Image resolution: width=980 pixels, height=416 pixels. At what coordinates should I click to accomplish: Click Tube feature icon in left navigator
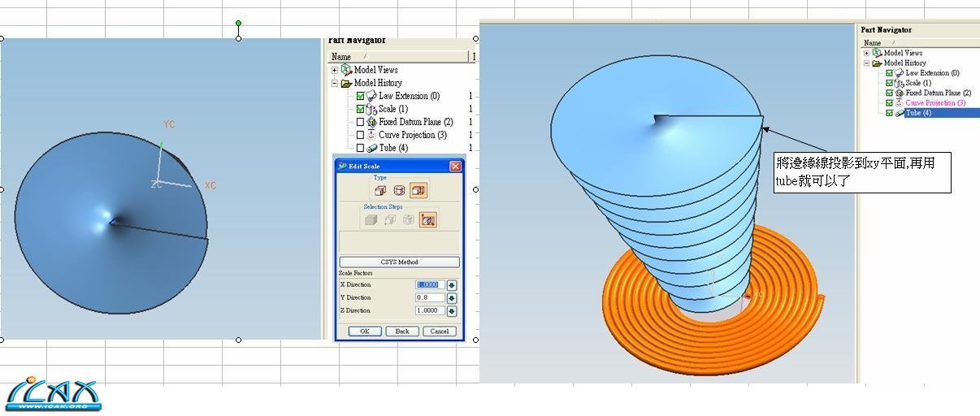[371, 148]
